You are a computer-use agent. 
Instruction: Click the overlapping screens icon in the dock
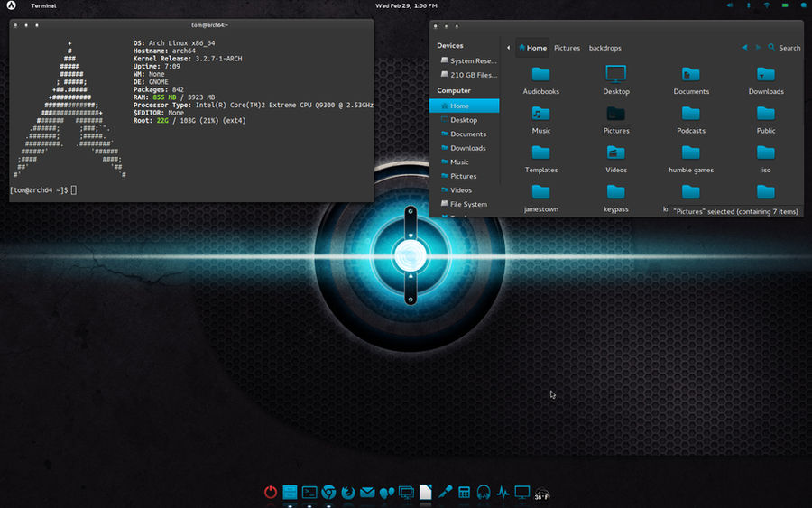[x=406, y=492]
